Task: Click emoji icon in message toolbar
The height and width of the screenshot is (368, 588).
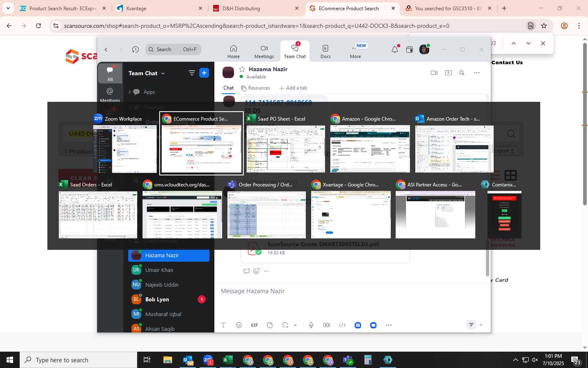Action: tap(239, 325)
